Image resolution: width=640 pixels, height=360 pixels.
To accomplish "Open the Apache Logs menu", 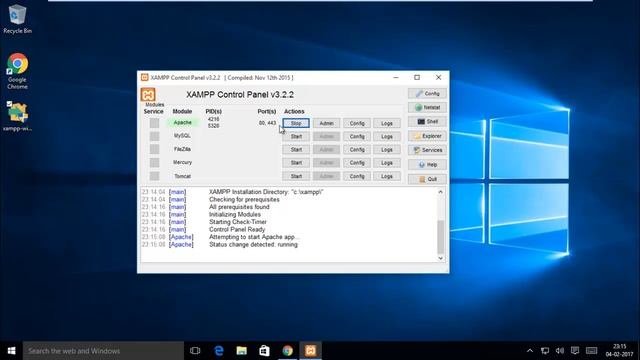I will click(387, 123).
